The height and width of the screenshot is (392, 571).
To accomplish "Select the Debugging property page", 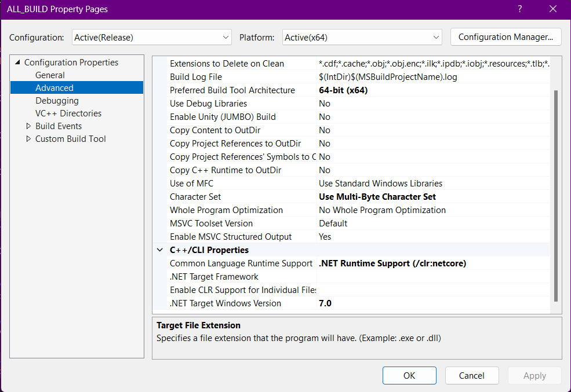I will coord(57,101).
